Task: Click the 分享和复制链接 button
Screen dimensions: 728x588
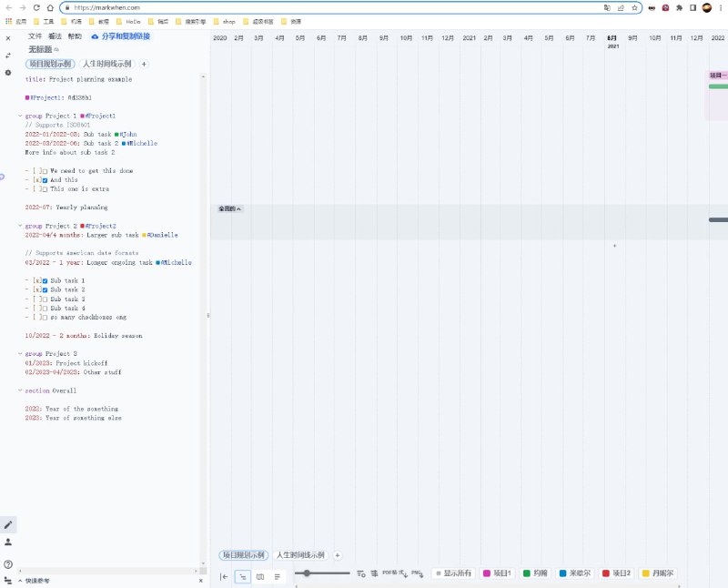Action: 127,36
